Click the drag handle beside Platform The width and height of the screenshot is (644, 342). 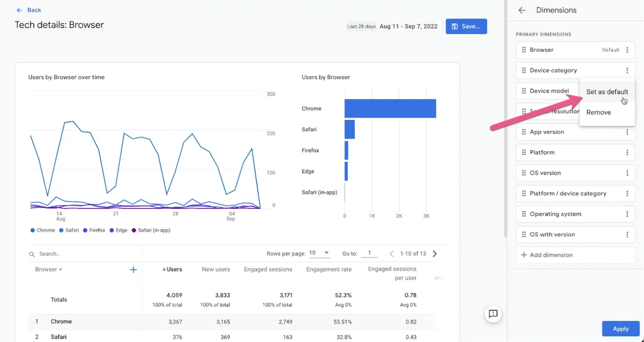[524, 153]
